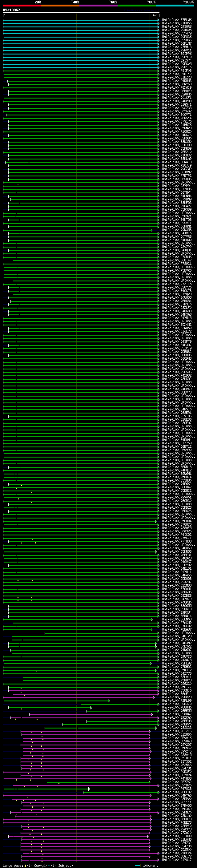The image size is (197, 868).
Task: Click the purple ~60% identity legend bar
Action: point(99,6)
